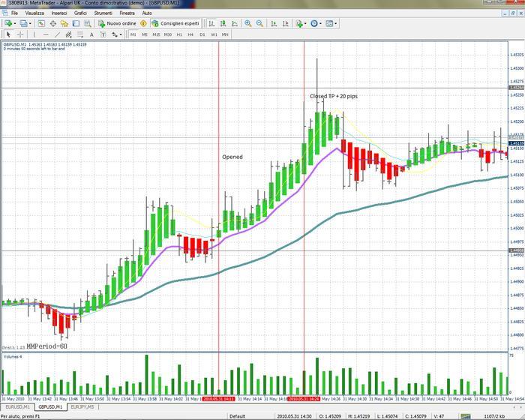Select the text A tool
Viewport: 525px width, 420px height.
(x=91, y=34)
